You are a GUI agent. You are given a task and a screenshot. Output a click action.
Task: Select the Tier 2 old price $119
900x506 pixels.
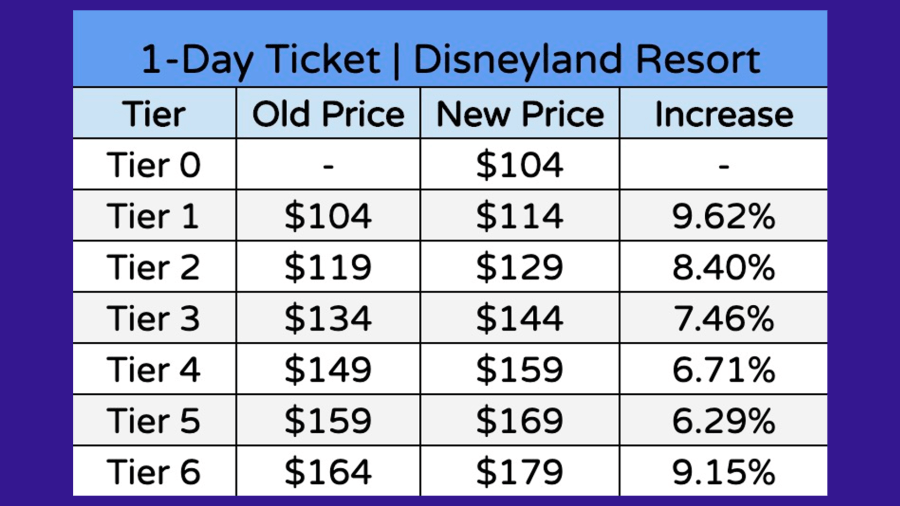click(328, 268)
